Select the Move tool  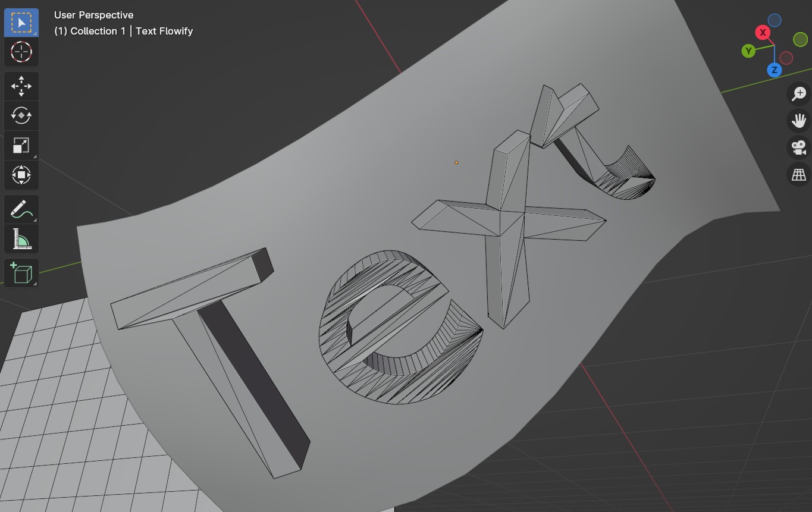click(21, 86)
